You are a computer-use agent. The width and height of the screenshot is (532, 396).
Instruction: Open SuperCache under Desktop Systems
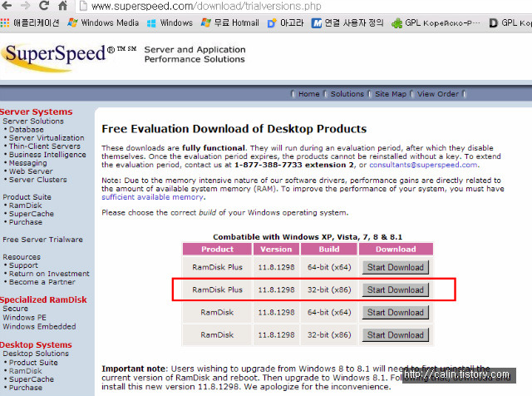tap(32, 379)
